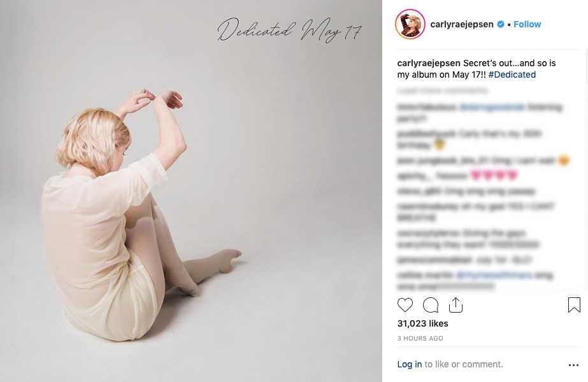Screen dimensions: 588x382
Task: View the 31,023 likes list
Action: coord(422,323)
